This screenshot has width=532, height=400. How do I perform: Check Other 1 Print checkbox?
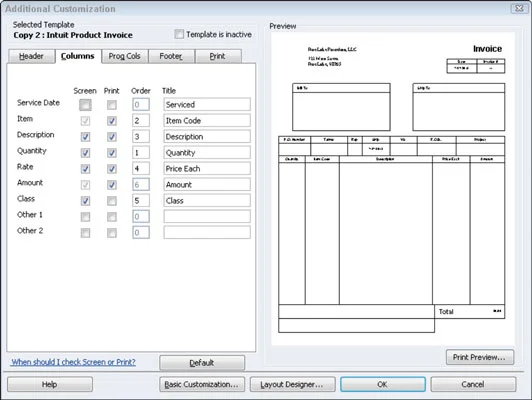pos(112,217)
